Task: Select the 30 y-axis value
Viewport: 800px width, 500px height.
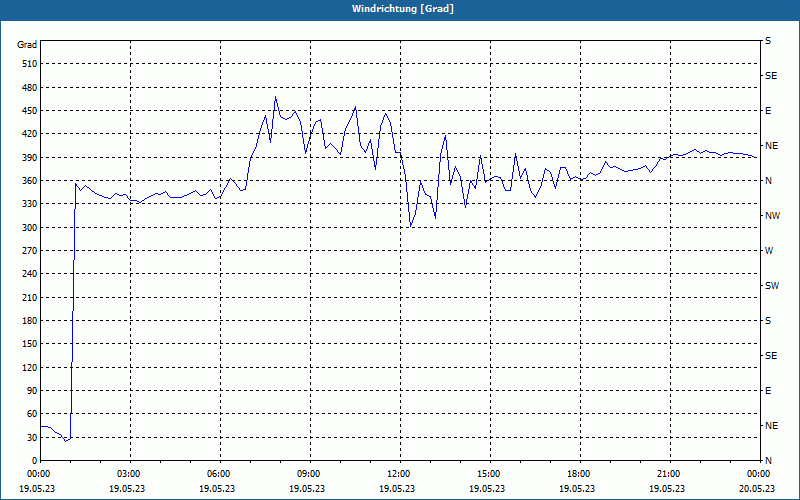Action: pyautogui.click(x=32, y=438)
